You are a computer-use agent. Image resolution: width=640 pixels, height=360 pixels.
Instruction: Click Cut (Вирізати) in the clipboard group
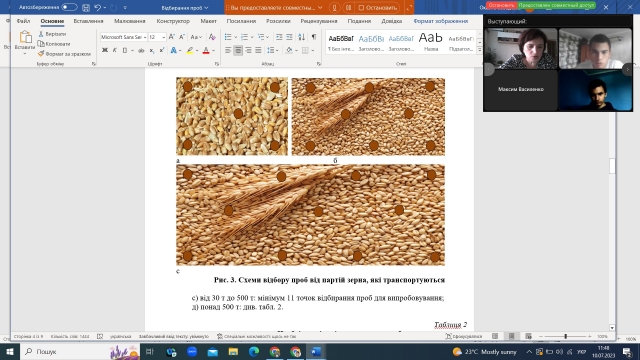[x=52, y=34]
